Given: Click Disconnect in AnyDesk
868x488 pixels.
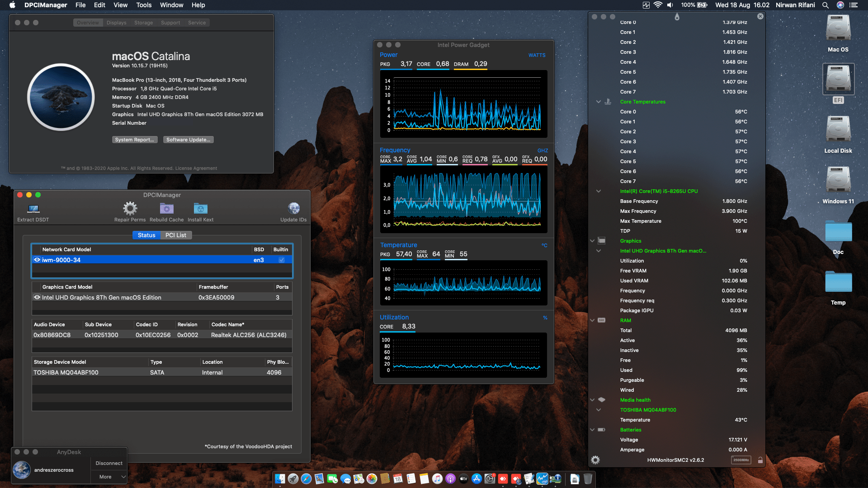Looking at the screenshot, I should [109, 463].
